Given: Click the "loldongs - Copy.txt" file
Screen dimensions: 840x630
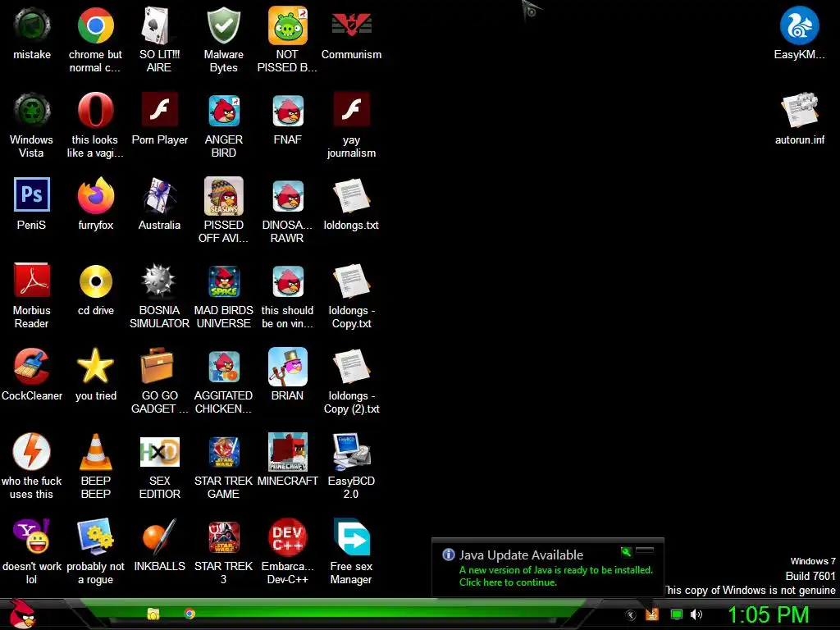Looking at the screenshot, I should pos(351,281).
